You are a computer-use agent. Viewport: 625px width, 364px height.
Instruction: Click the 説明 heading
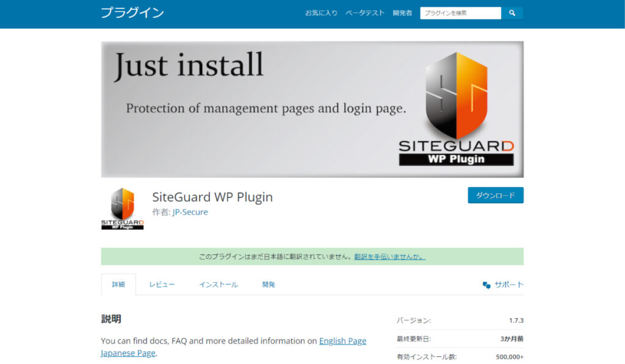click(111, 319)
